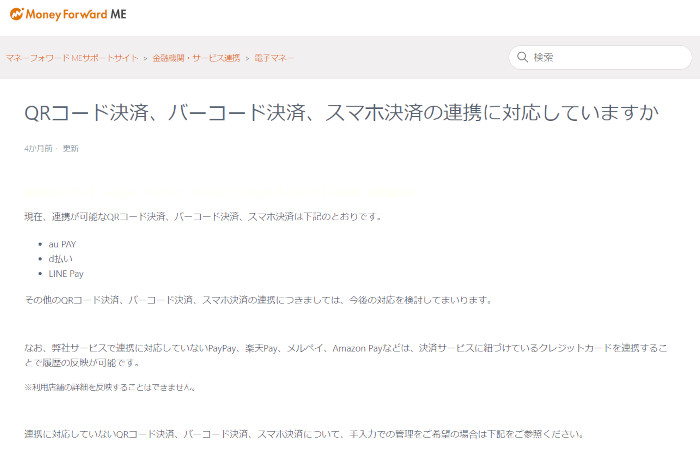Click paragraph starting 現在、連携が可能な
This screenshot has height=455, width=700.
click(x=203, y=217)
